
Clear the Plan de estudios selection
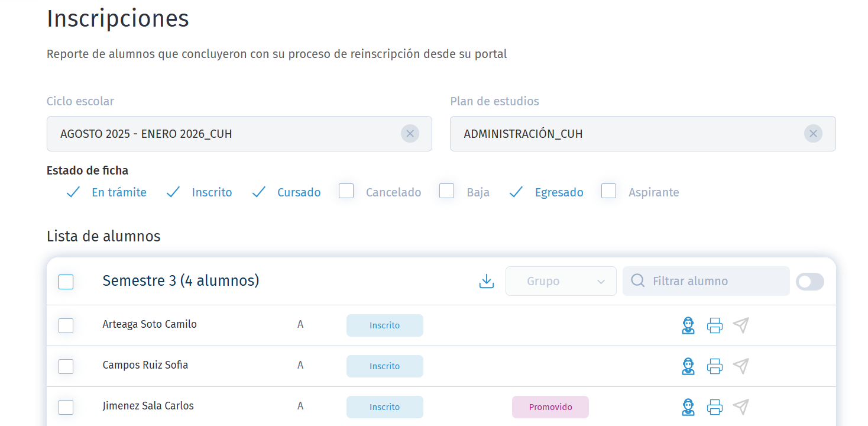pyautogui.click(x=813, y=134)
